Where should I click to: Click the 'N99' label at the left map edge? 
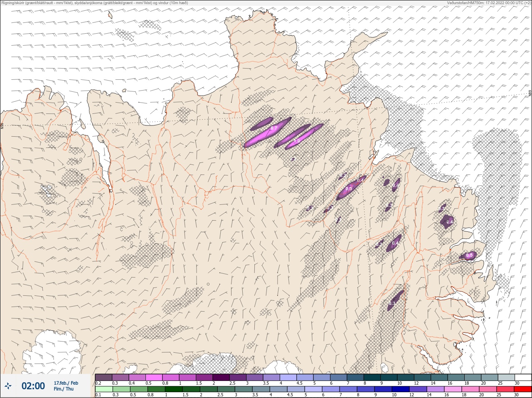pyautogui.click(x=2, y=125)
